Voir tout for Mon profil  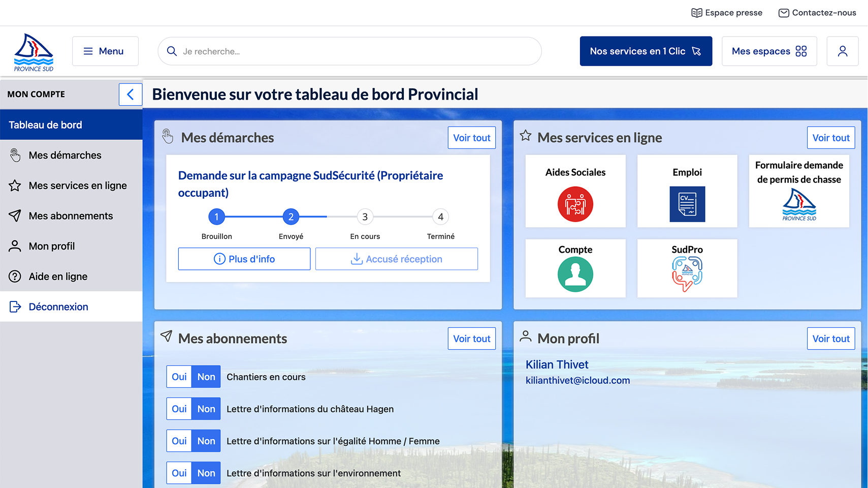coord(831,339)
